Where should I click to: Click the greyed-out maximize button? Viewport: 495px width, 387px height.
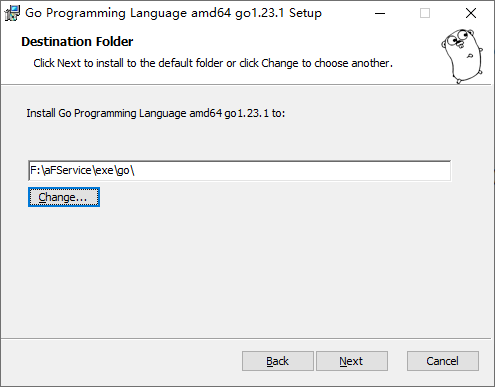[x=425, y=13]
